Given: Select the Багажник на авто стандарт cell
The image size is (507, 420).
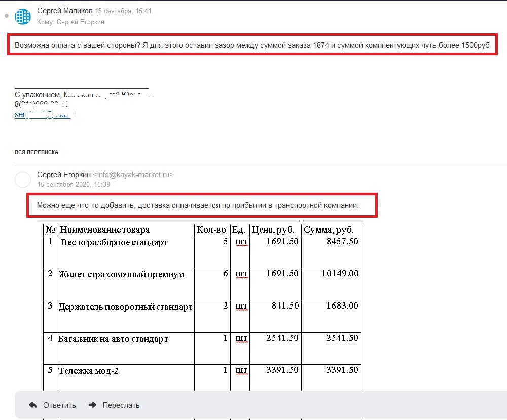Looking at the screenshot, I should 113,339.
